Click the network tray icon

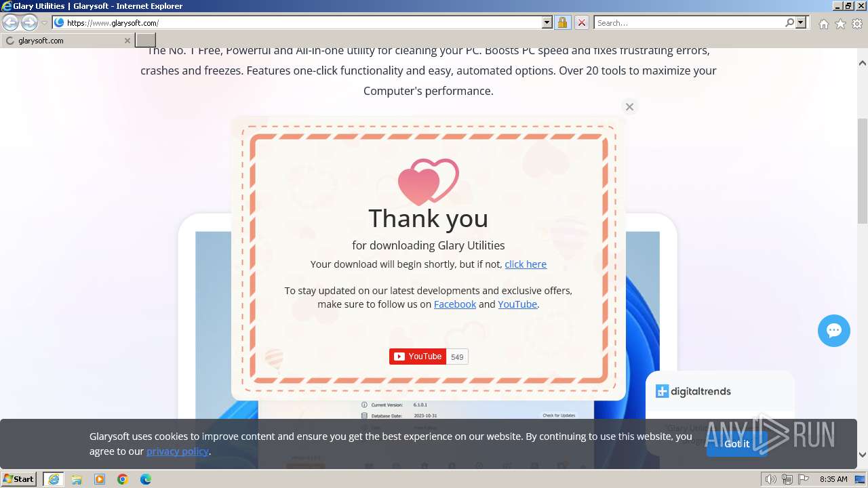tap(787, 479)
